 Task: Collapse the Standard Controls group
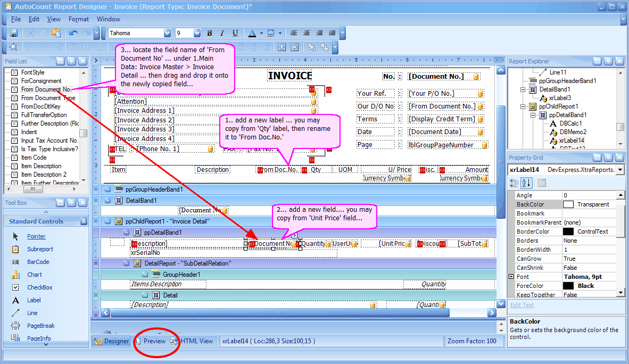pyautogui.click(x=84, y=221)
